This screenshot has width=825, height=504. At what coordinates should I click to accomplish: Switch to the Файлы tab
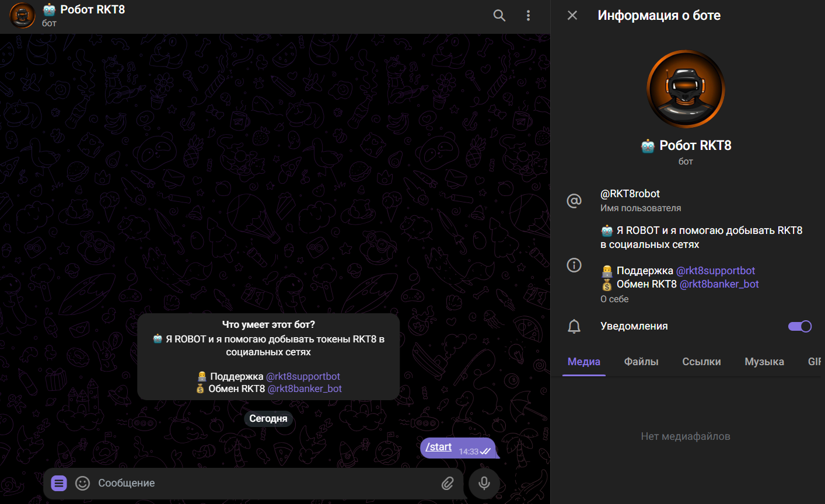point(641,362)
